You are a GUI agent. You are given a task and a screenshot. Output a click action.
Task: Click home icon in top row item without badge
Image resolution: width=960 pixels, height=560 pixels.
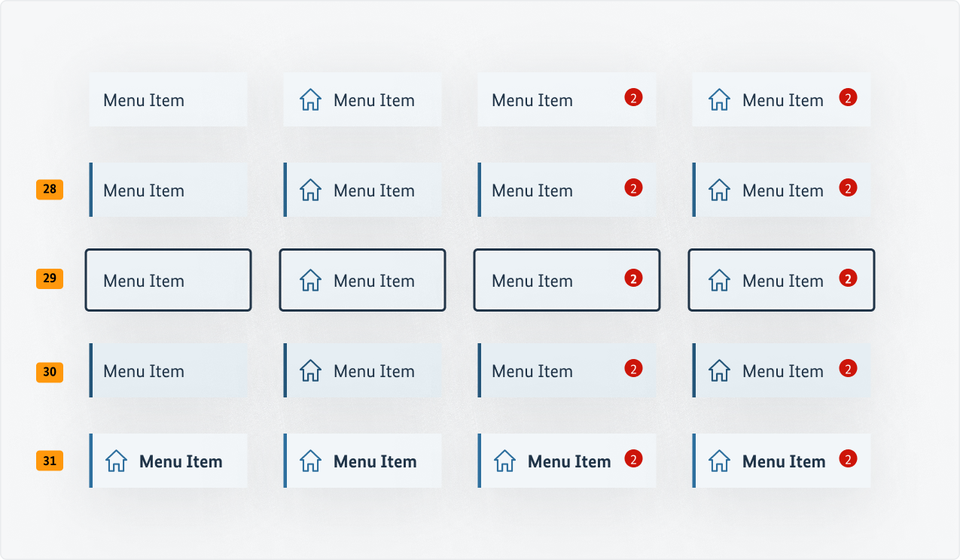310,100
